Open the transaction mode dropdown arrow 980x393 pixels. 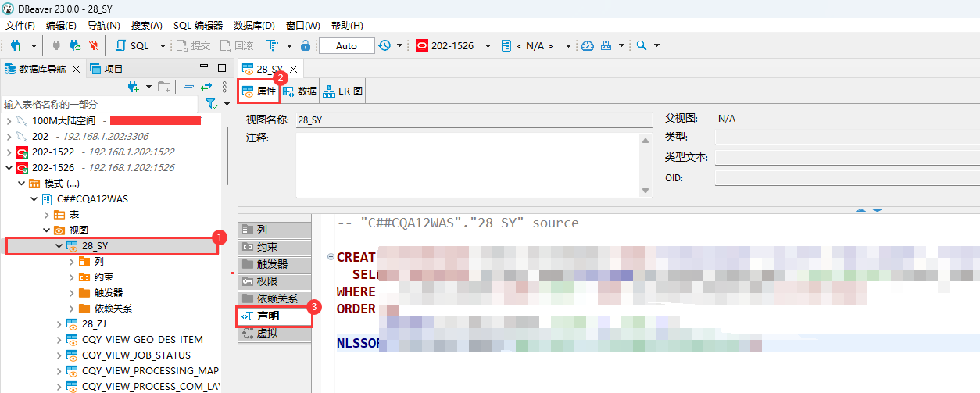coord(289,45)
